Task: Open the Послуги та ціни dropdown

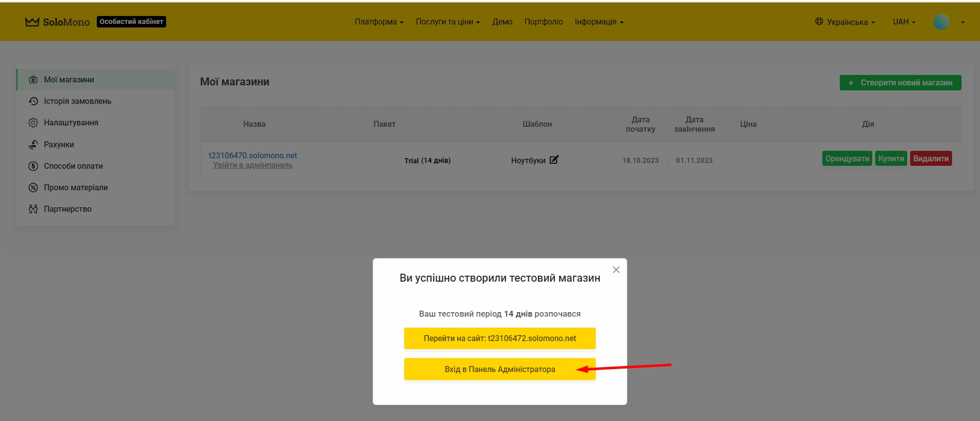Action: (x=448, y=22)
